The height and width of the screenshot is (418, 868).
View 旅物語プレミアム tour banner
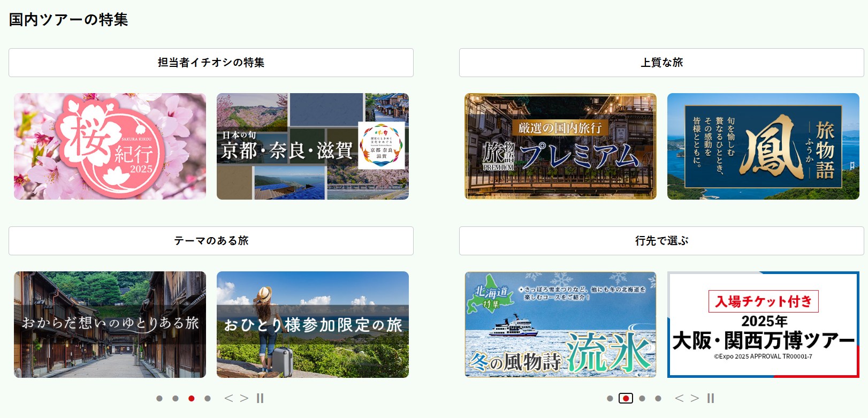560,146
